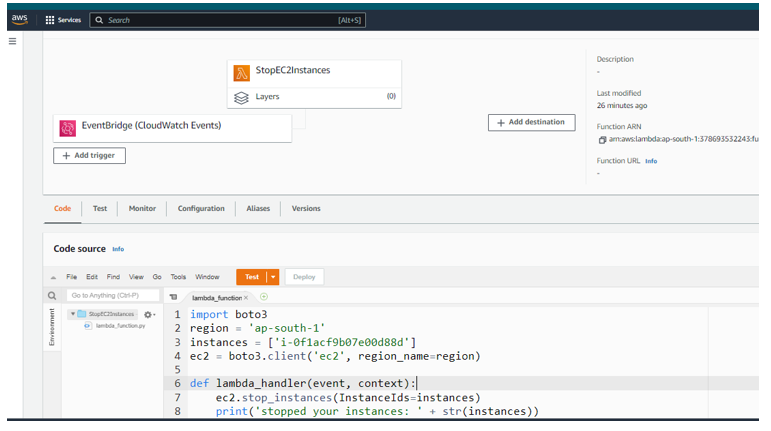Viewport: 771px width, 431px height.
Task: Open the hamburger side navigation menu
Action: click(12, 41)
